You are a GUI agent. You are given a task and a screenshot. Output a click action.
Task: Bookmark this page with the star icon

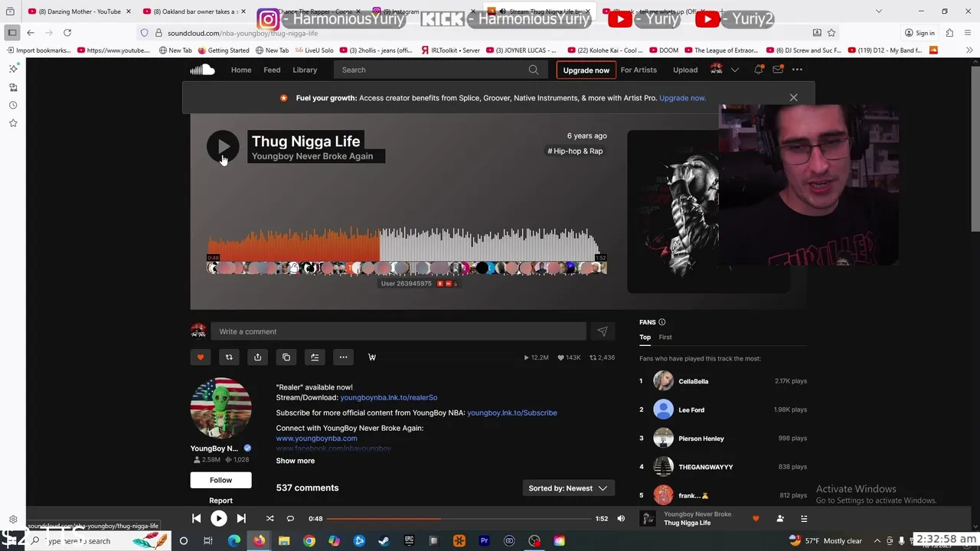[831, 33]
